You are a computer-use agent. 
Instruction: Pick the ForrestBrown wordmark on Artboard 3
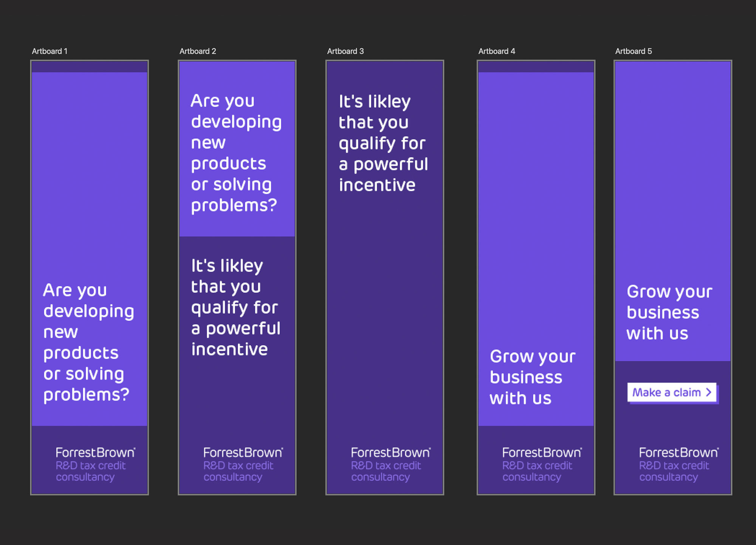pyautogui.click(x=390, y=452)
